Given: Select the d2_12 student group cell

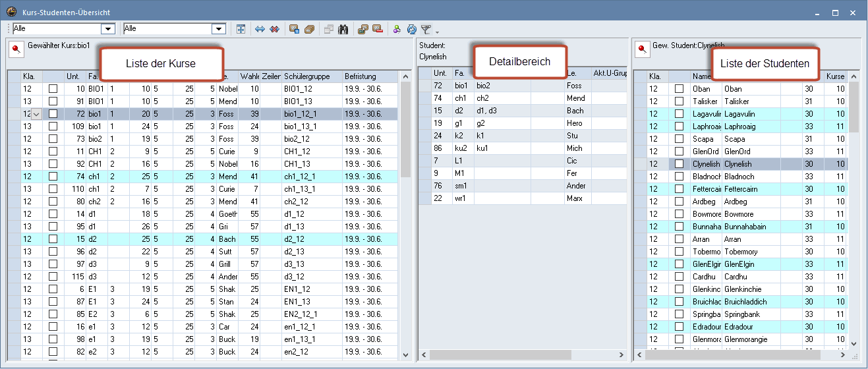Looking at the screenshot, I should point(312,239).
